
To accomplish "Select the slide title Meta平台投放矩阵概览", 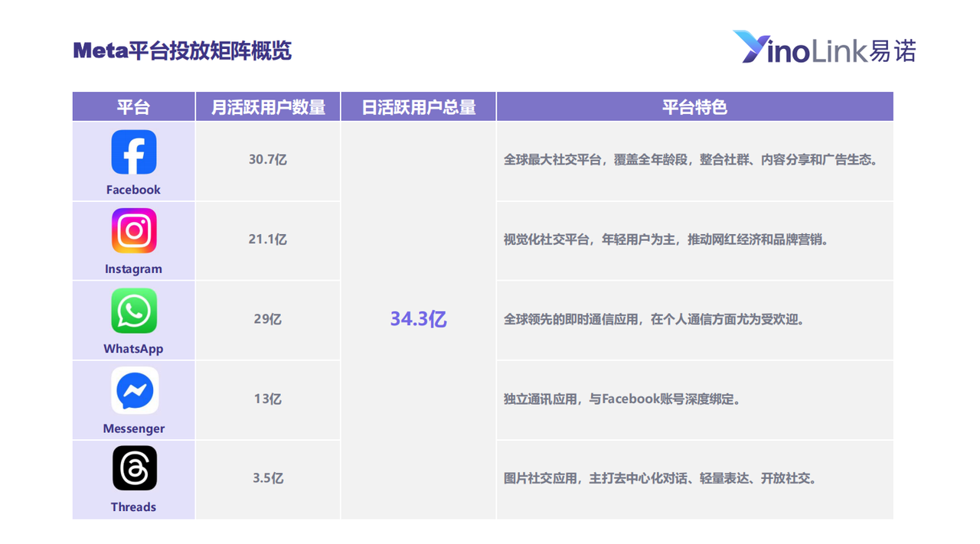I will (x=182, y=51).
